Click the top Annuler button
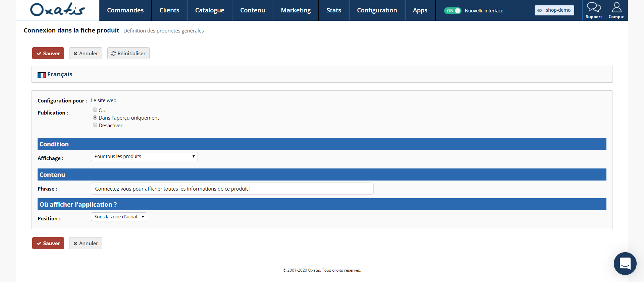The width and height of the screenshot is (644, 282). [x=86, y=53]
